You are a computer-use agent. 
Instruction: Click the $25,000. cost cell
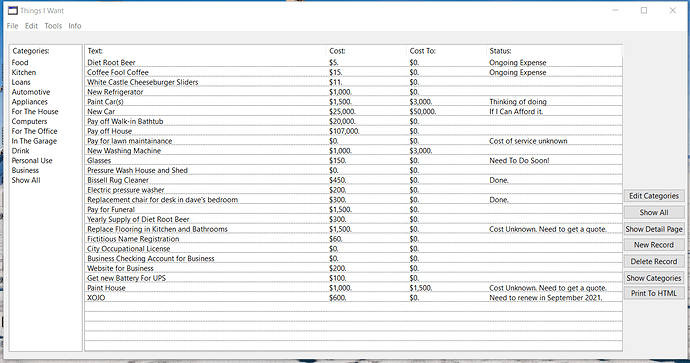click(x=342, y=112)
